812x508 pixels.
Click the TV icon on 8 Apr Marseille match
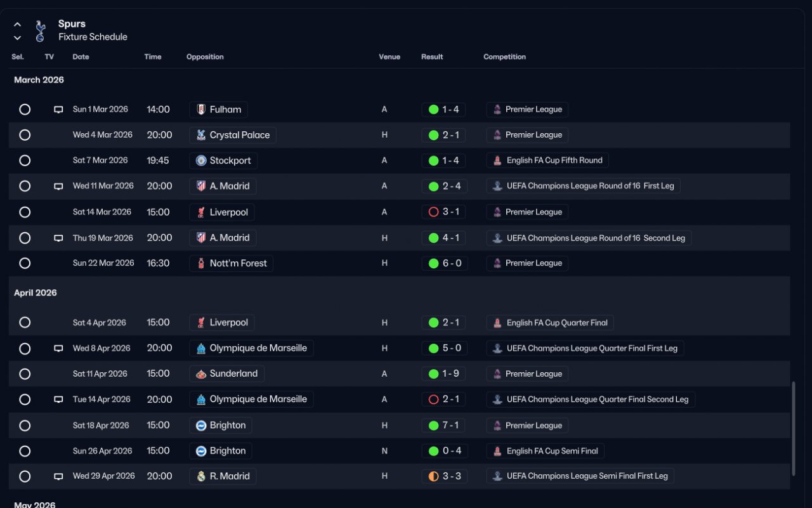coord(58,348)
